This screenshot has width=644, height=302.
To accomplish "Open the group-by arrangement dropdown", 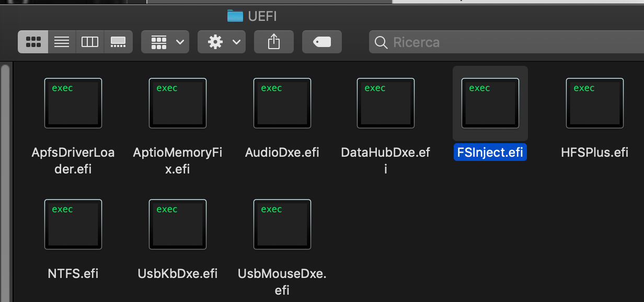I will [165, 42].
